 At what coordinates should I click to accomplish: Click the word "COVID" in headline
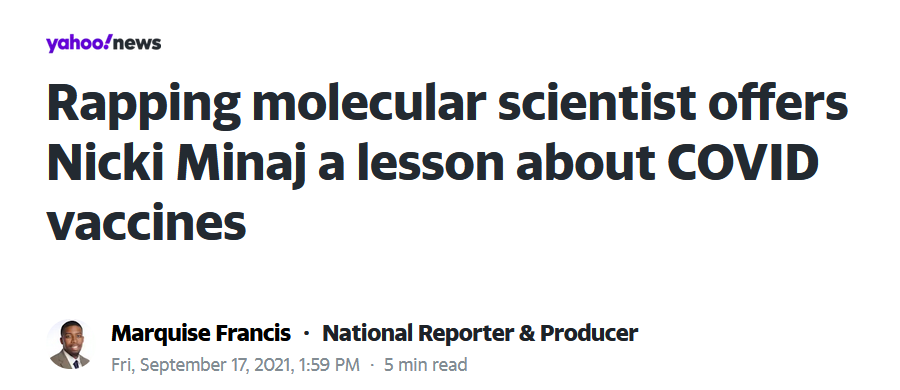(x=743, y=161)
